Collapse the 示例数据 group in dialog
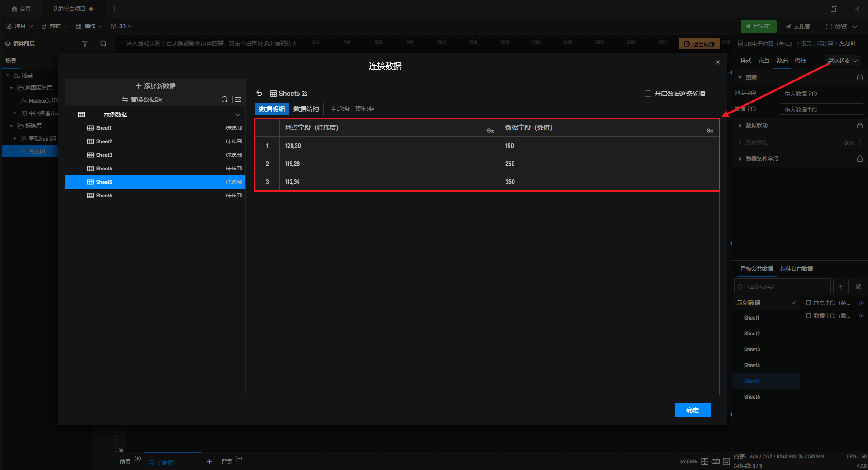The image size is (868, 470). [238, 114]
